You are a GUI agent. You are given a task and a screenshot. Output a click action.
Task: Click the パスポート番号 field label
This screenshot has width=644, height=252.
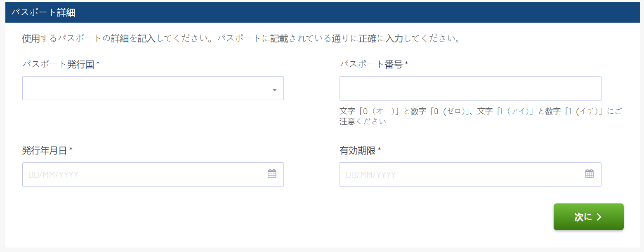[x=374, y=64]
